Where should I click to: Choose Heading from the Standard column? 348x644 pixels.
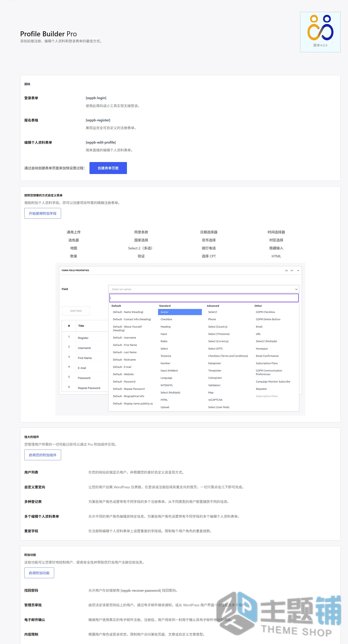pos(165,326)
